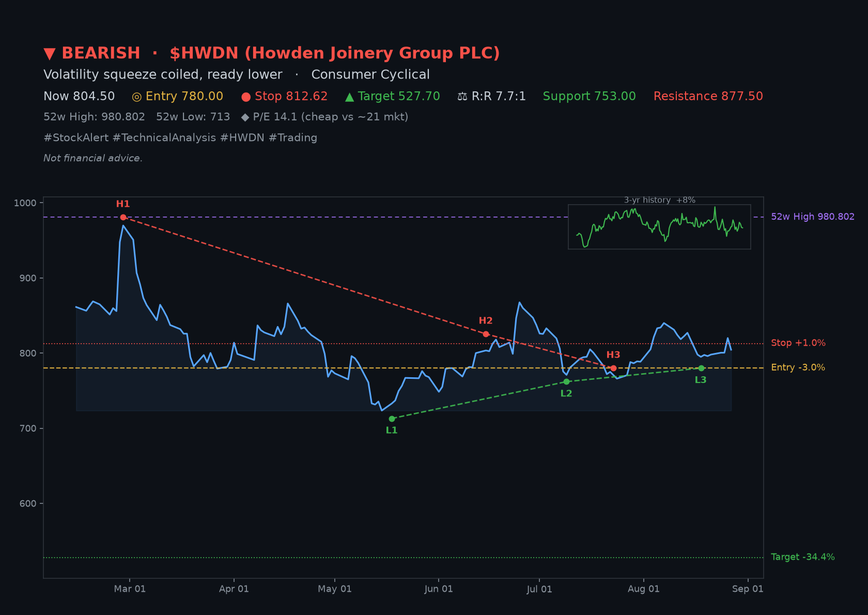Click the green Target triangle icon

coord(349,97)
